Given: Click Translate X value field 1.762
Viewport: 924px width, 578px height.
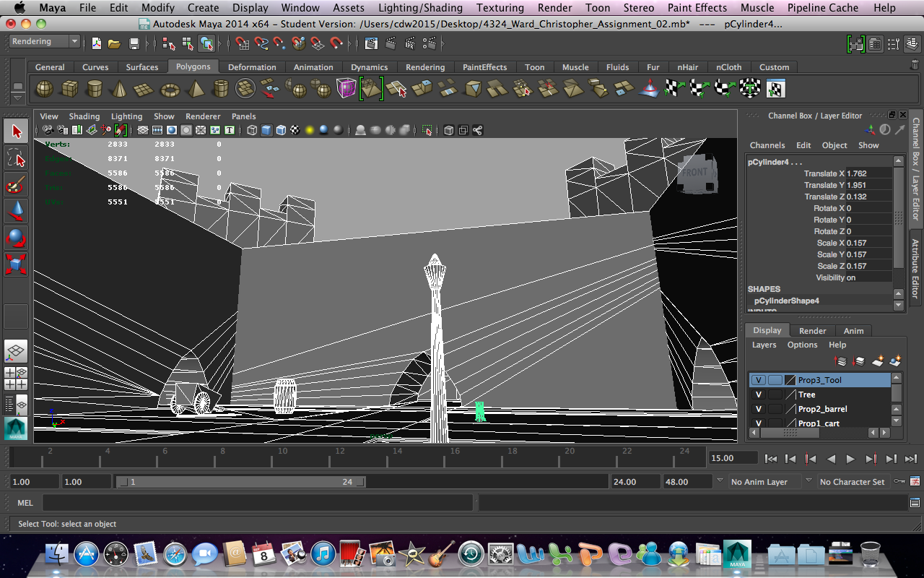Looking at the screenshot, I should (868, 173).
